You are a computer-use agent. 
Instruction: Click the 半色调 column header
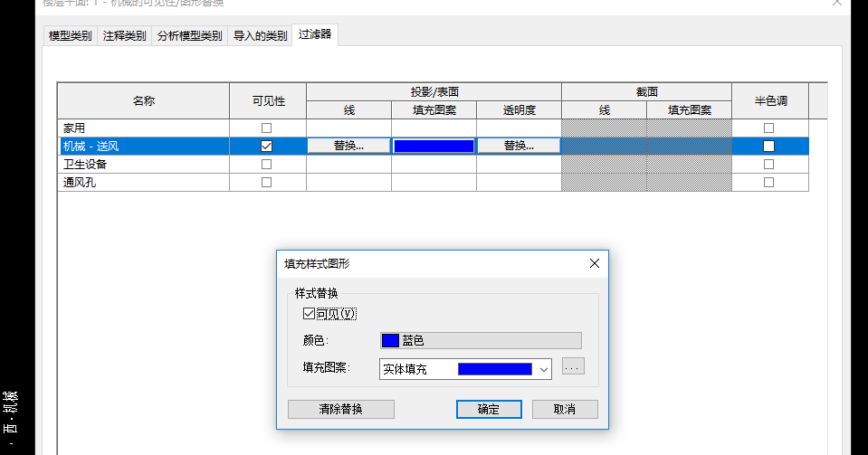pos(770,100)
